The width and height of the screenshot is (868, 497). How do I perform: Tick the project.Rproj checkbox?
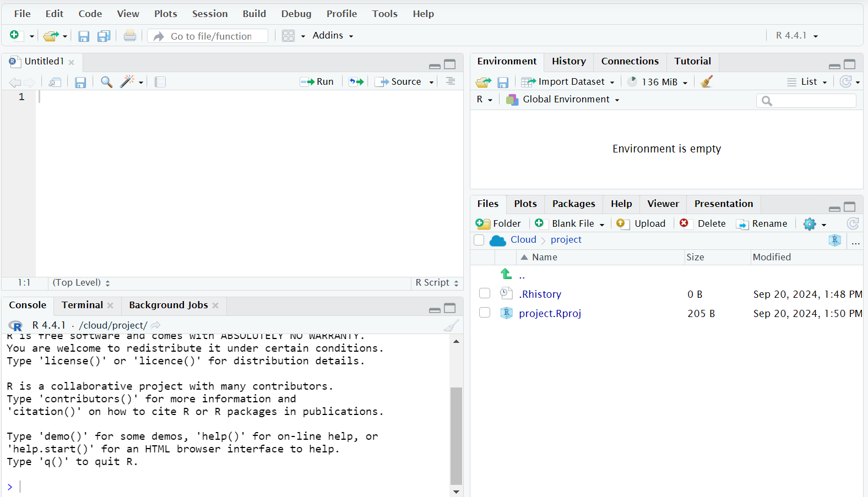click(485, 313)
